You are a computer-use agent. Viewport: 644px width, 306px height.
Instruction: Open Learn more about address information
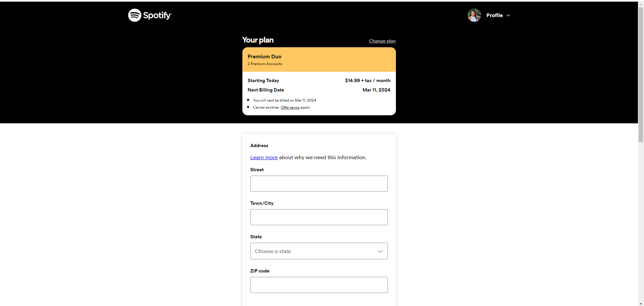coord(264,157)
